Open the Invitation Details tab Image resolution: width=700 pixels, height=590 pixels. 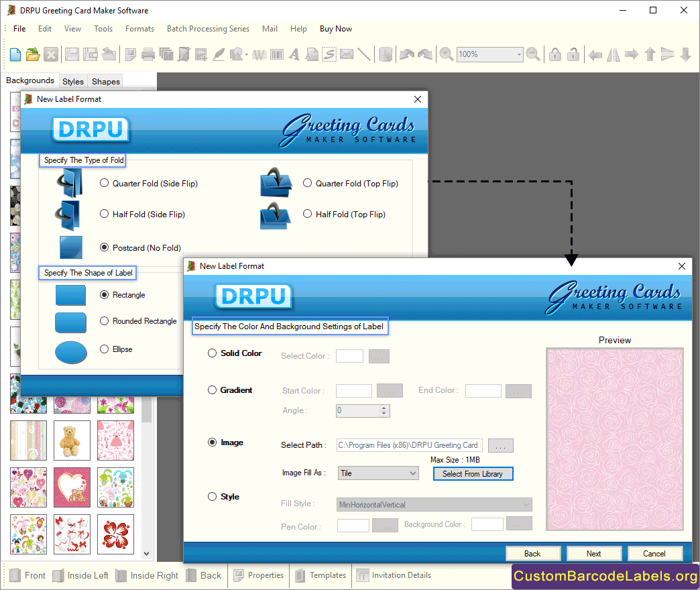click(394, 575)
